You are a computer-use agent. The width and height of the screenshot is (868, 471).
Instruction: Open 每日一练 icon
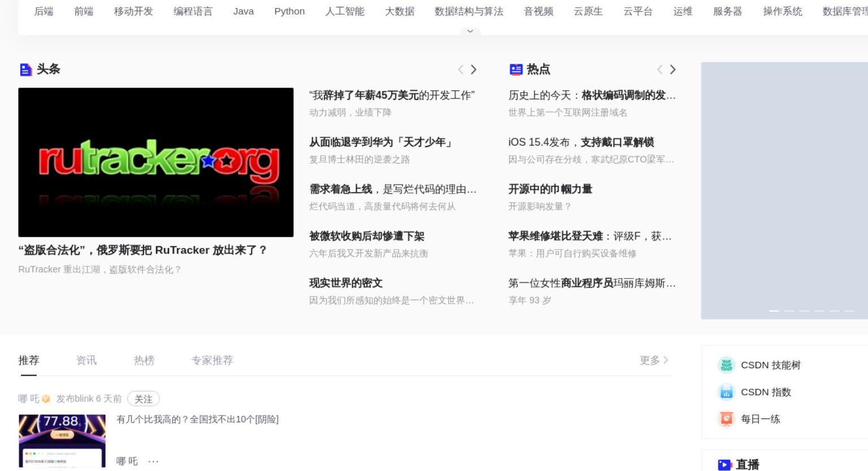pos(726,419)
